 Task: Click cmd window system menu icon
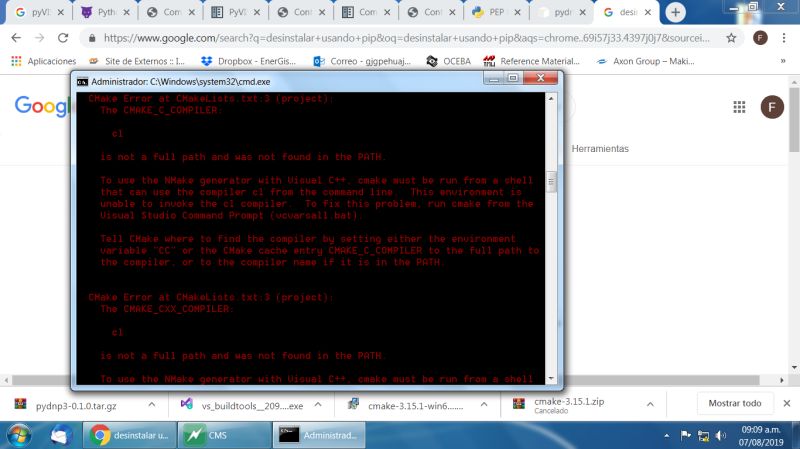coord(82,82)
